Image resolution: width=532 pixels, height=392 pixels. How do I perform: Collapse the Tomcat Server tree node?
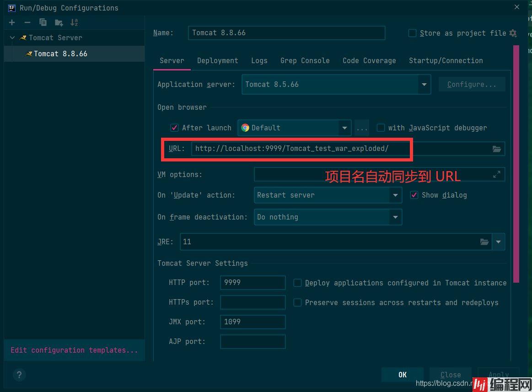[12, 38]
